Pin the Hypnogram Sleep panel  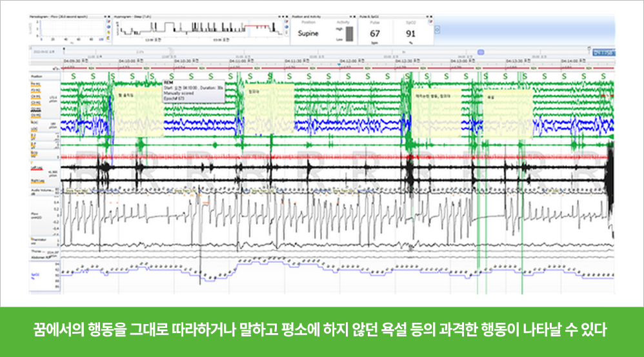(x=283, y=17)
